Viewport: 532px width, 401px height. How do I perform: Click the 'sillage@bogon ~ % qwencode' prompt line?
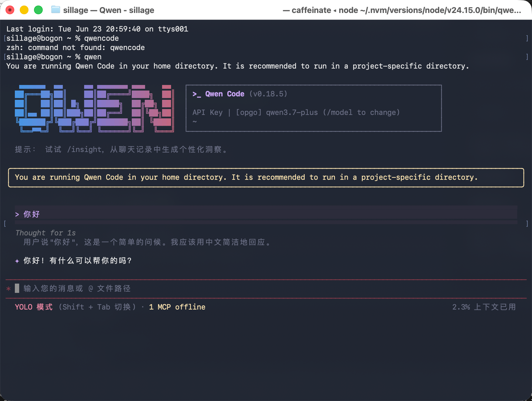tap(62, 38)
